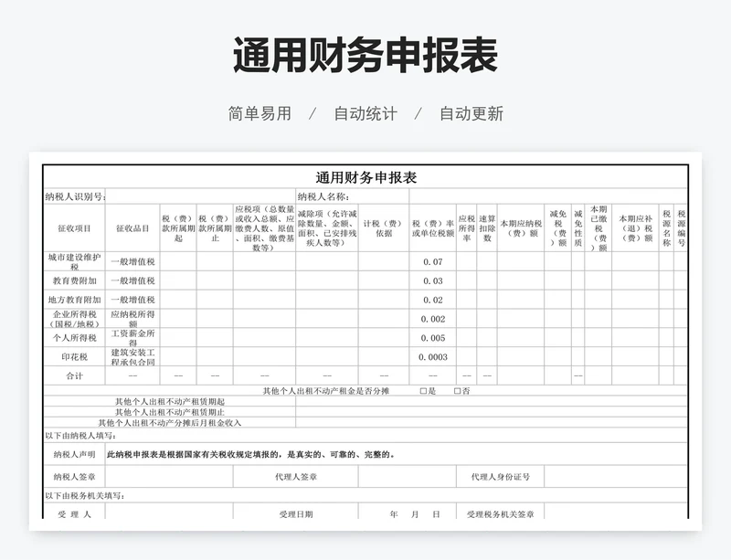Select the 0.0003 tax rate cell
The image size is (731, 560).
click(x=433, y=356)
